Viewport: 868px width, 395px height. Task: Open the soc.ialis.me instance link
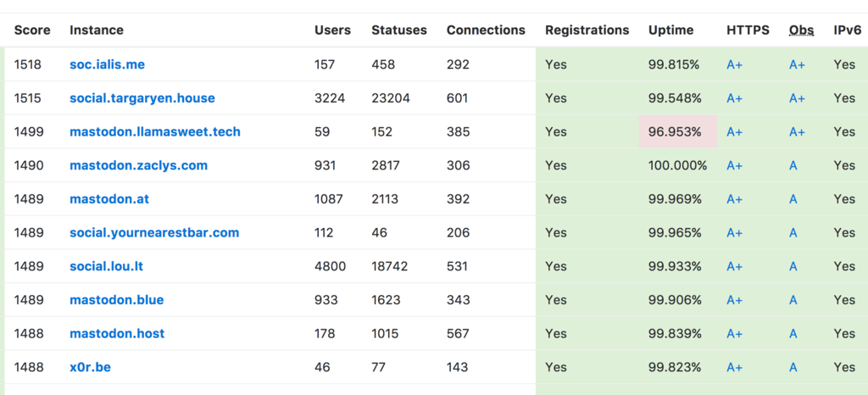click(x=107, y=64)
